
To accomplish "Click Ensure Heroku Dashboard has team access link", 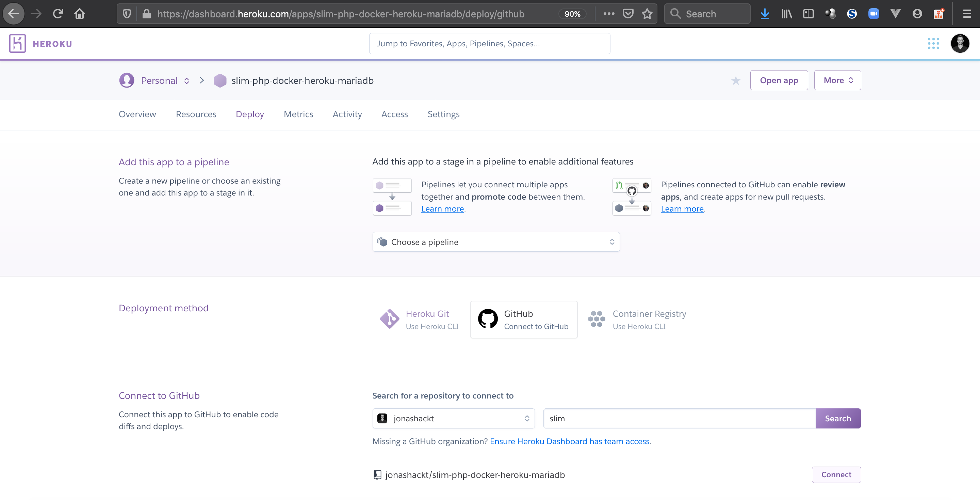I will coord(569,441).
